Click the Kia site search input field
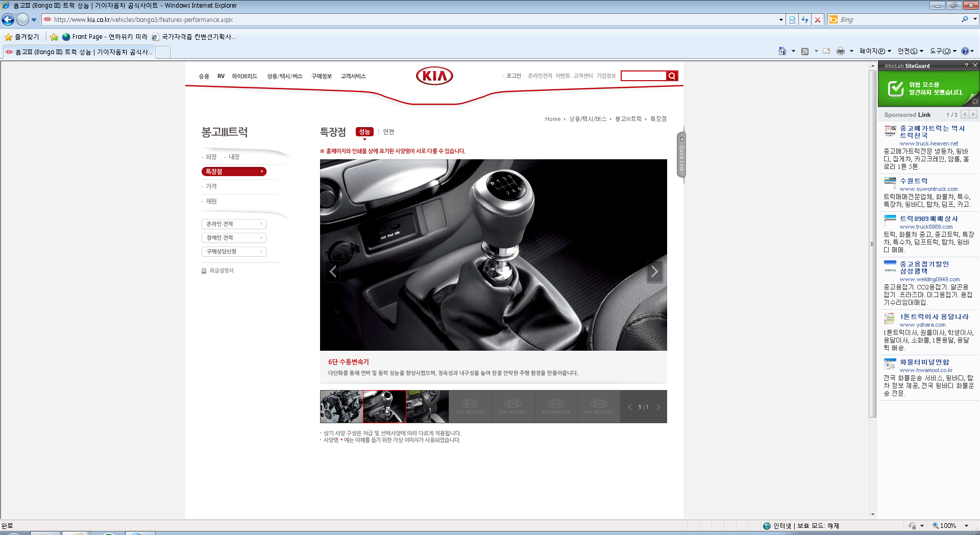Image resolution: width=980 pixels, height=535 pixels. pos(644,76)
